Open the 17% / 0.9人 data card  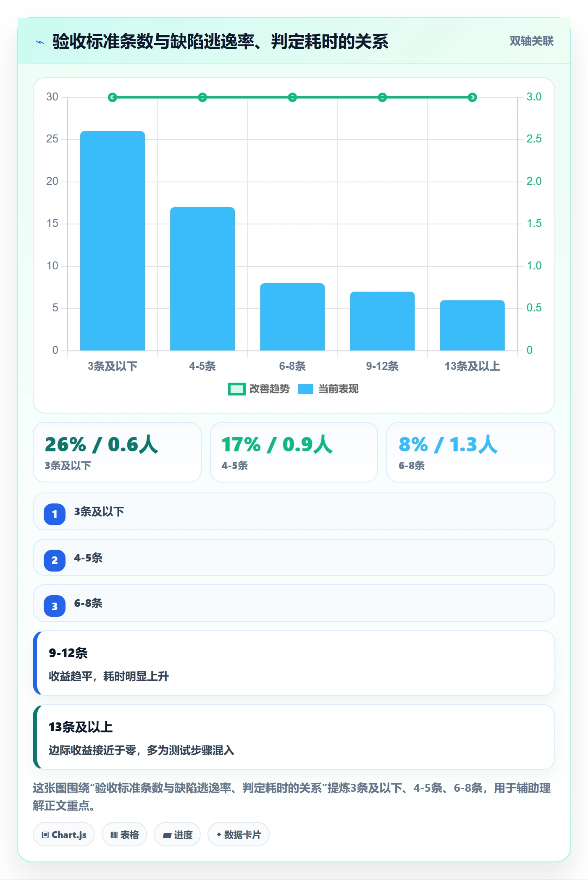294,452
